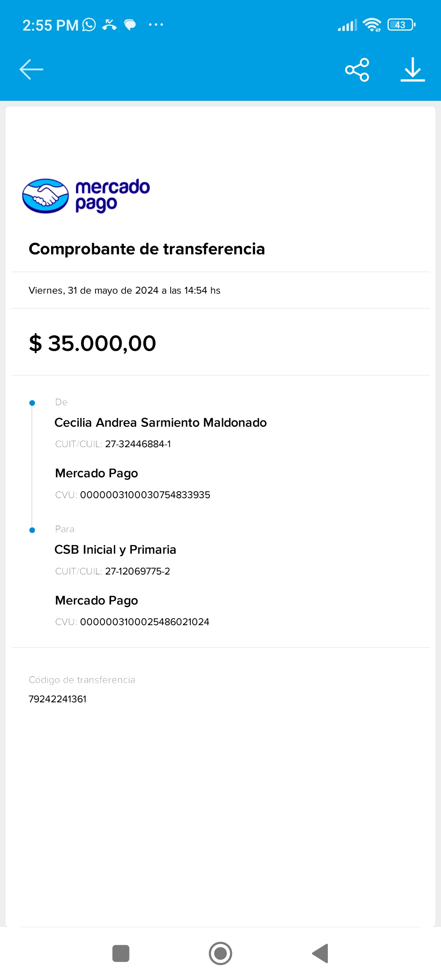The width and height of the screenshot is (441, 980).
Task: Download the transfer receipt
Action: pos(412,69)
